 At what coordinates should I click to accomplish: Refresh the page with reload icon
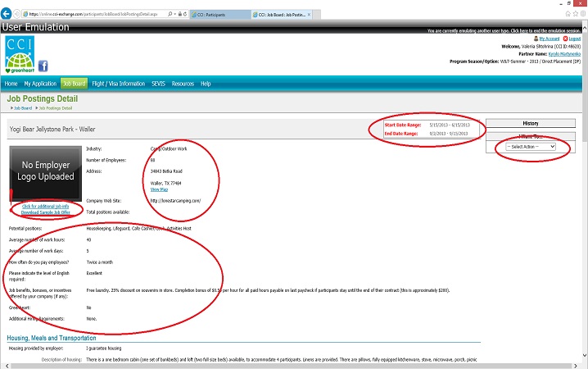pos(185,14)
